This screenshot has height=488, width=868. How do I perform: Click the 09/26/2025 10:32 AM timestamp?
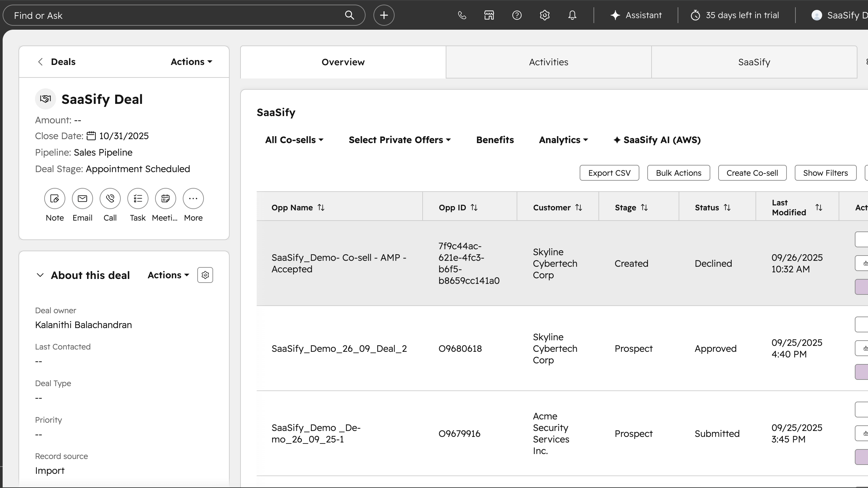tap(797, 263)
